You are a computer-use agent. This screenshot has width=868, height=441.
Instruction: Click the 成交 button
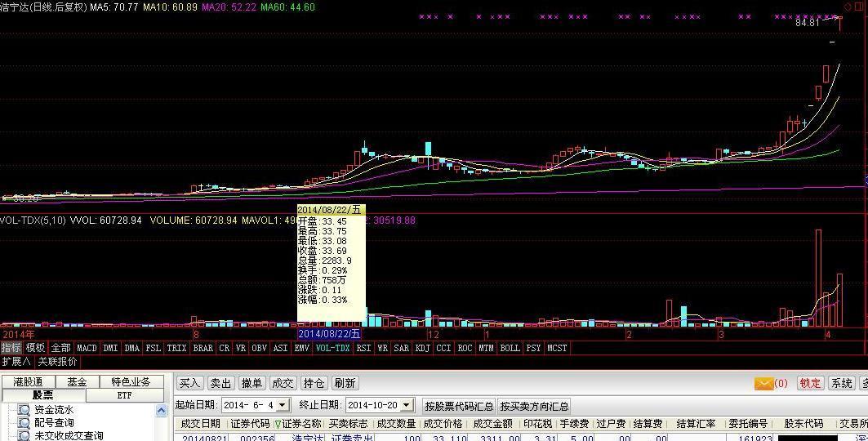coord(283,383)
